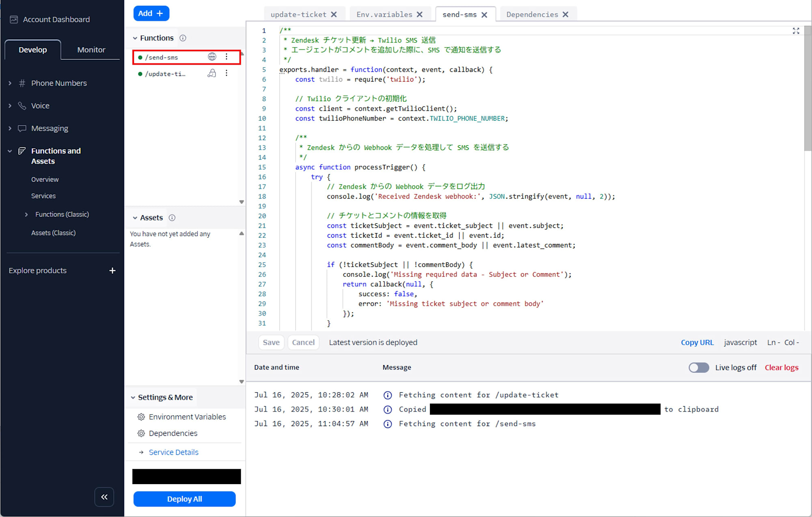Click line 5 exports.handler code

tap(386, 69)
